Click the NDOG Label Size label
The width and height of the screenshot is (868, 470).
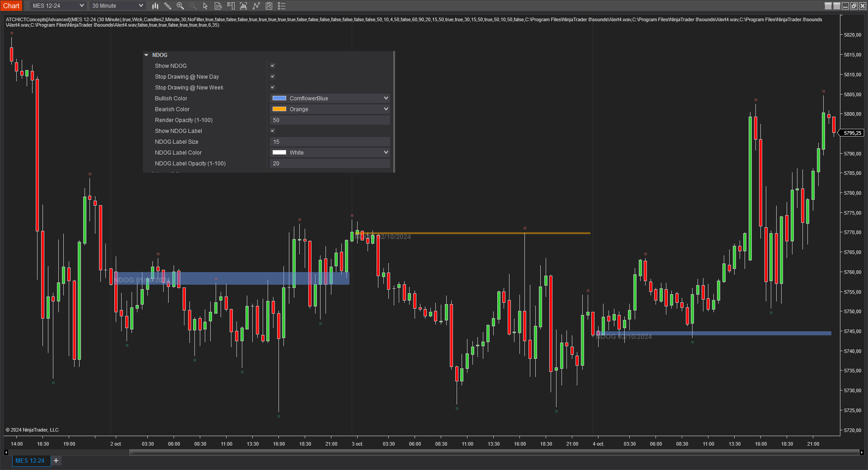tap(177, 142)
